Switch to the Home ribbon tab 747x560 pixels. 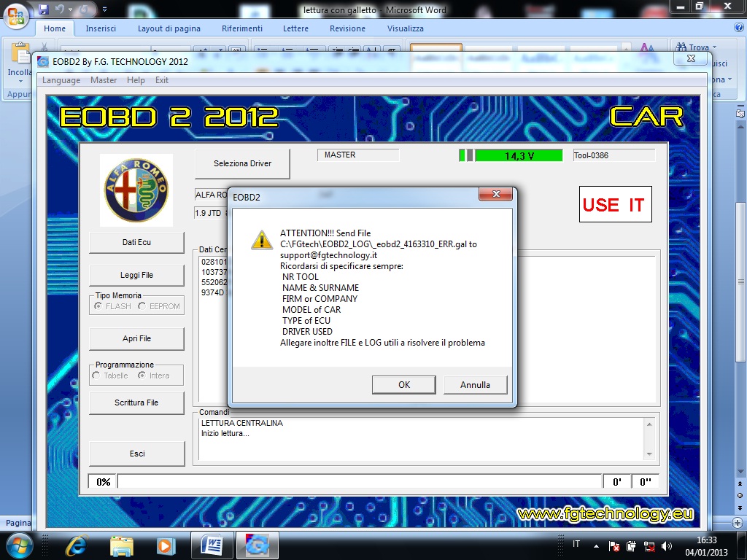[x=55, y=28]
